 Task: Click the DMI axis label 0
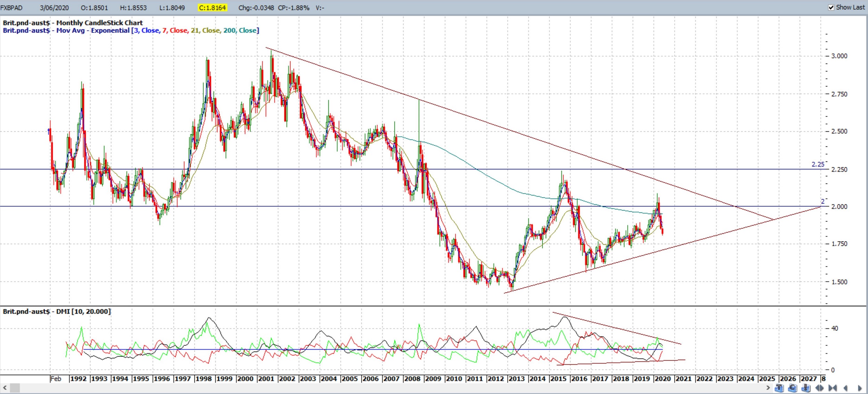click(833, 370)
